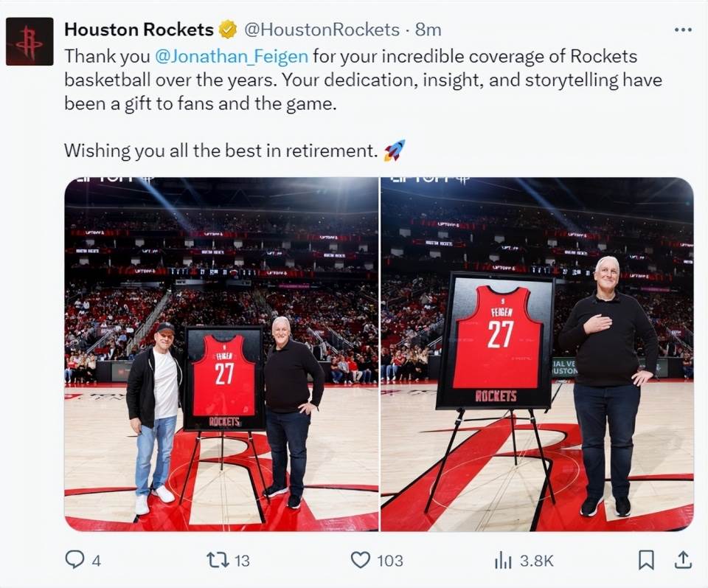Image resolution: width=708 pixels, height=588 pixels.
Task: Click the rocket emoji in tweet text
Action: (x=394, y=151)
